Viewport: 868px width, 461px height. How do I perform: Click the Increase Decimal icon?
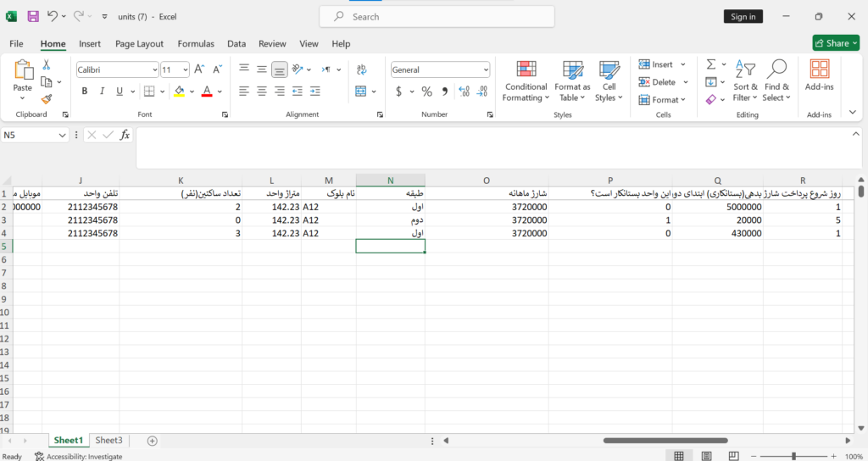pyautogui.click(x=465, y=92)
